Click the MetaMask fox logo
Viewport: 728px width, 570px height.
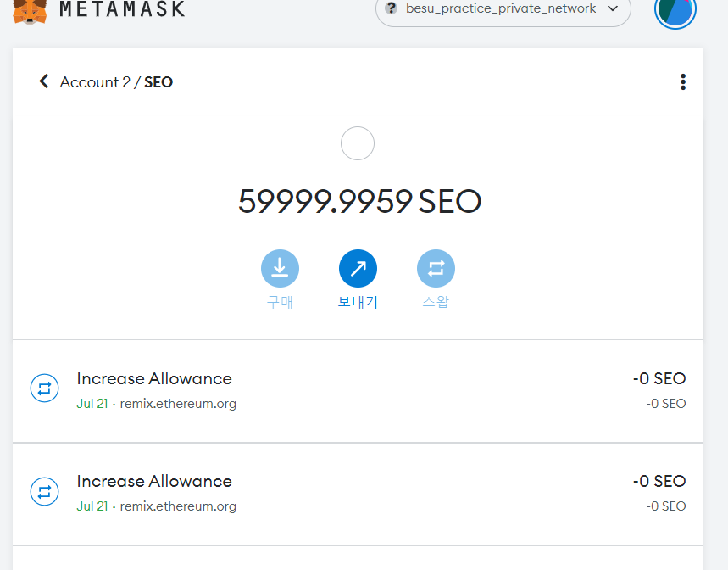click(31, 9)
